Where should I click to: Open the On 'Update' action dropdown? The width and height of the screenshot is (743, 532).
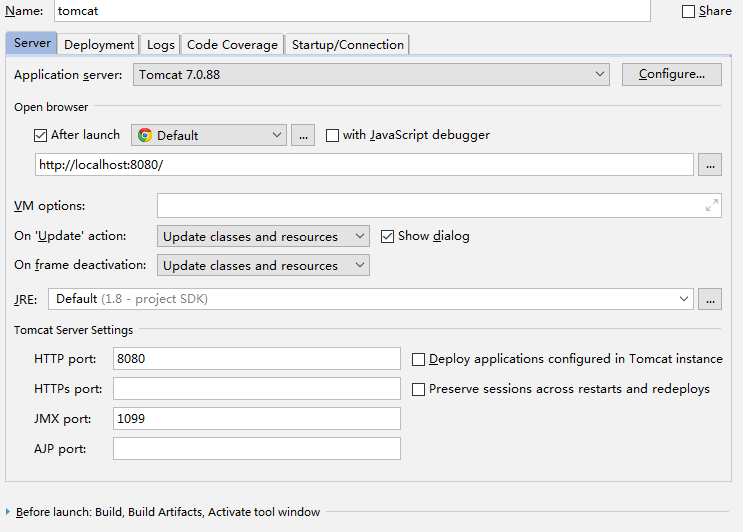(263, 236)
